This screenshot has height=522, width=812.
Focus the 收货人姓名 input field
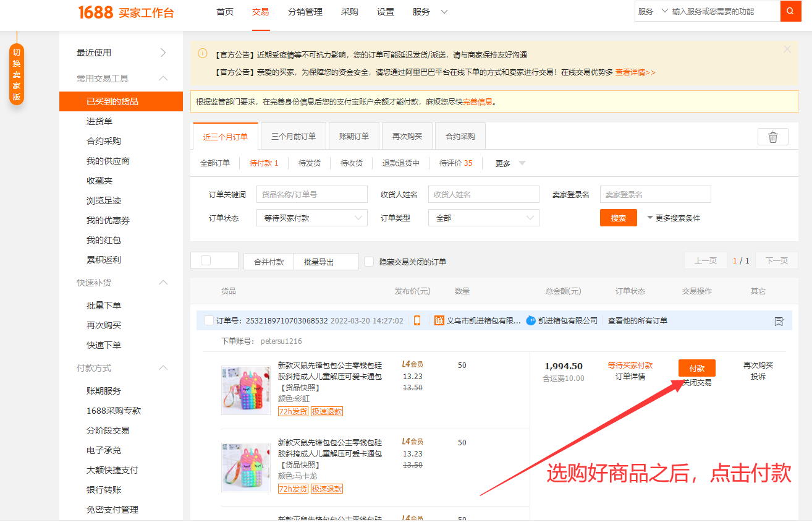[x=484, y=194]
